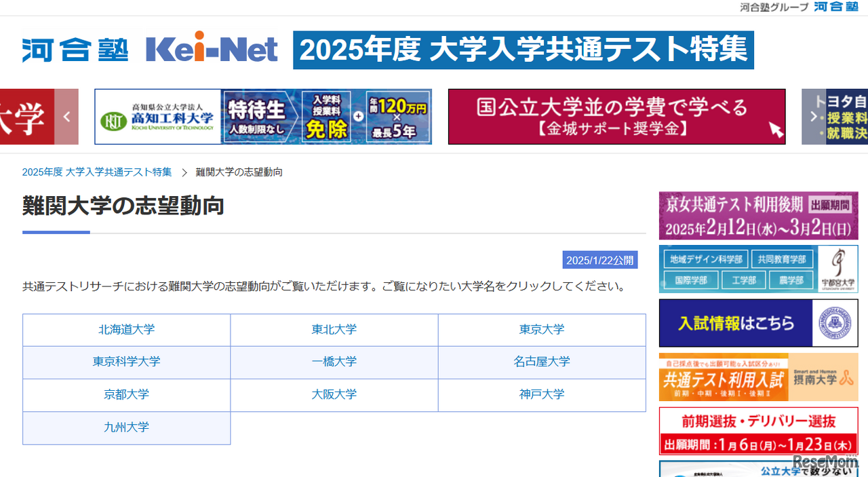Screen dimensions: 868x477
Task: Click the left carousel arrow
Action: tap(66, 116)
